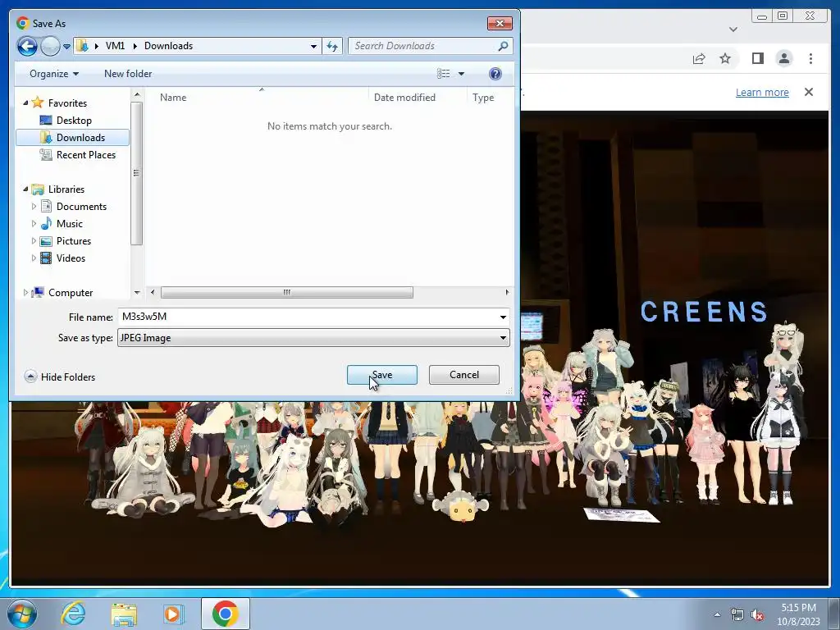Viewport: 840px width, 630px height.
Task: Open Windows Media Player from taskbar
Action: (x=174, y=614)
